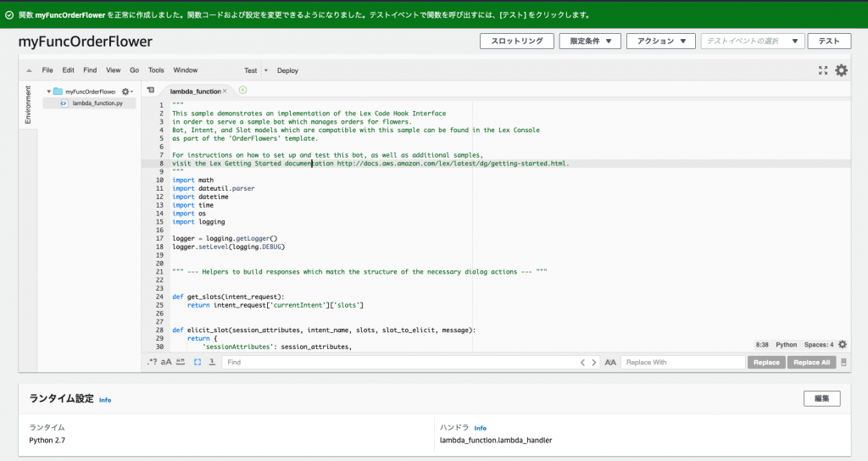This screenshot has height=461, width=868.
Task: Open the 限定条件 dropdown
Action: [590, 41]
